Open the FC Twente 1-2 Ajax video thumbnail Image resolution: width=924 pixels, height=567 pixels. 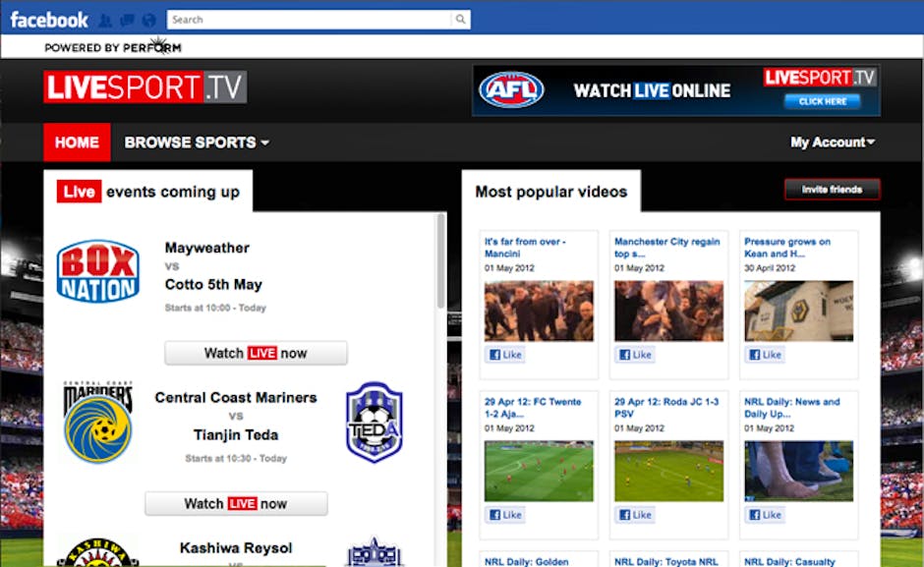click(x=539, y=471)
